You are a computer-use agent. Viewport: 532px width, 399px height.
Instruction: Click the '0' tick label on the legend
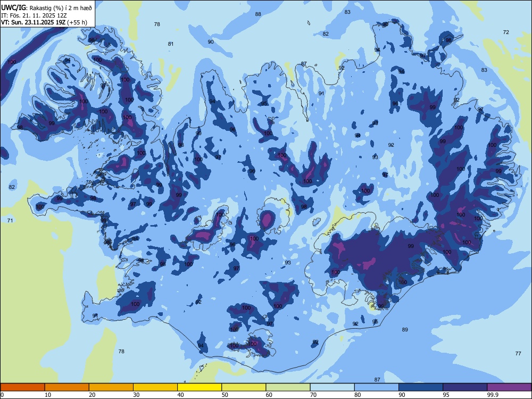(2, 395)
